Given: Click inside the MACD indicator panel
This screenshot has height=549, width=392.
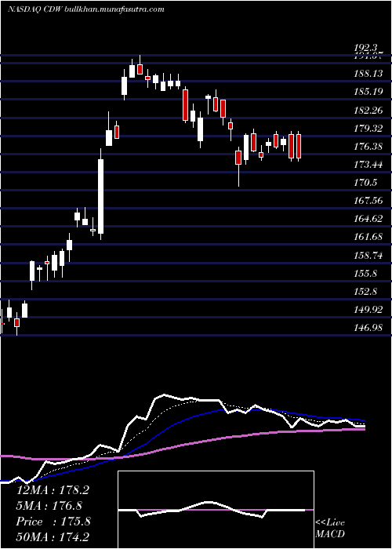Looking at the screenshot, I should (x=216, y=510).
